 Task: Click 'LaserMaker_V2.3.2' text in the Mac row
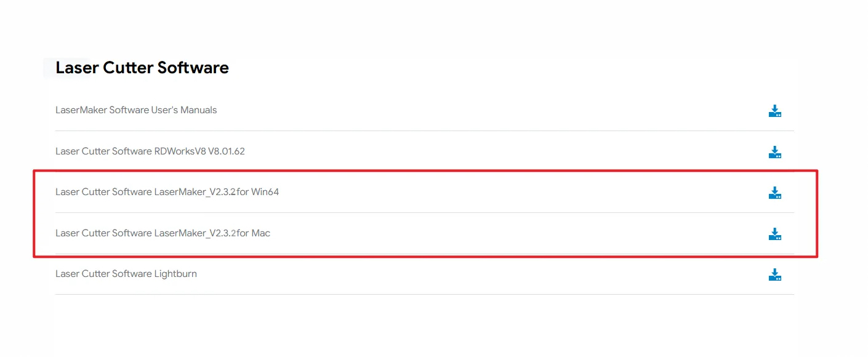tap(195, 233)
